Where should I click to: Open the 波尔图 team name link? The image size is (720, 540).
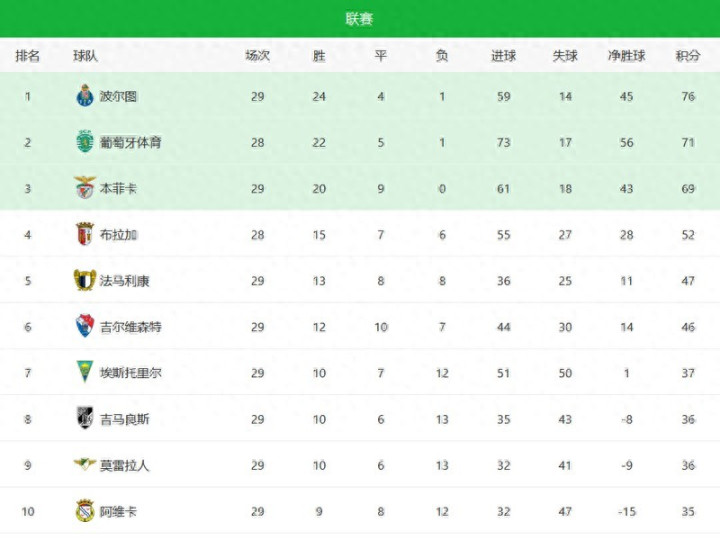pos(119,96)
